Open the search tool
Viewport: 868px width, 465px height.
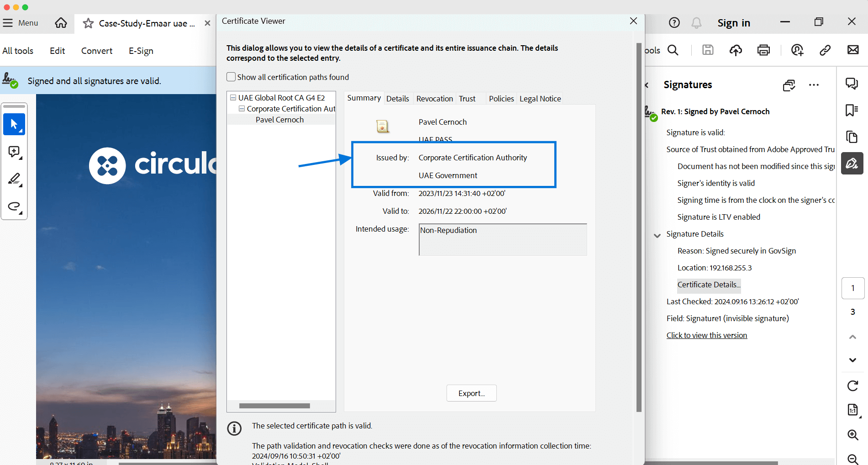(673, 50)
